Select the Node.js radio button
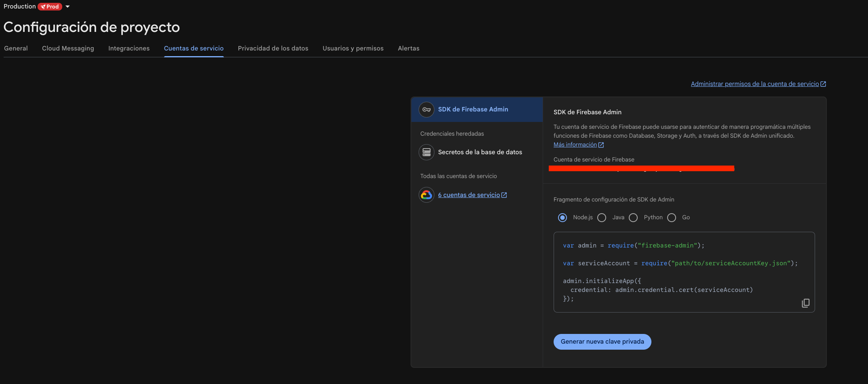This screenshot has height=384, width=868. (563, 218)
